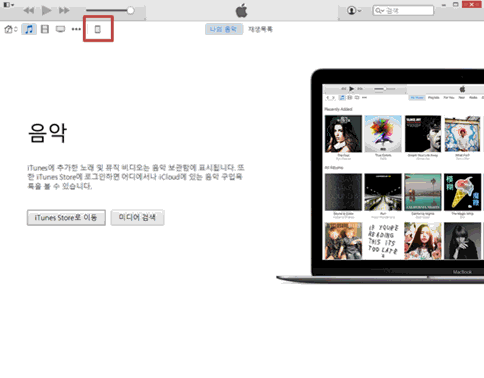Viewport: 484px width, 378px height.
Task: Close the iTunes window
Action: [x=473, y=4]
